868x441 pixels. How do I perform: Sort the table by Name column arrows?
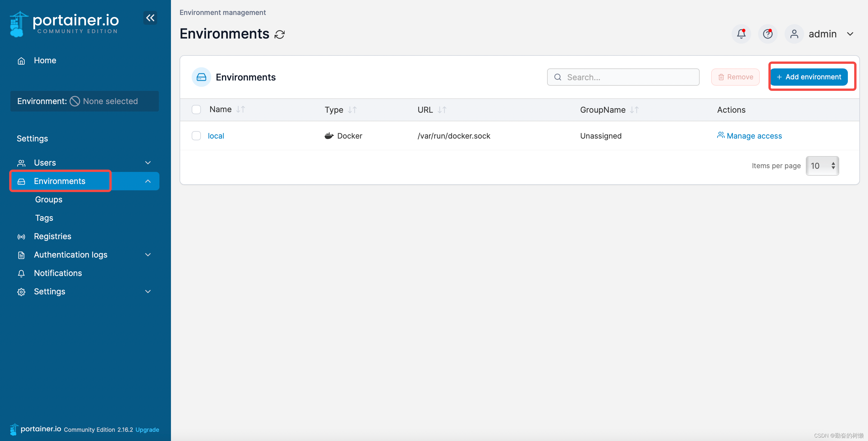click(241, 110)
